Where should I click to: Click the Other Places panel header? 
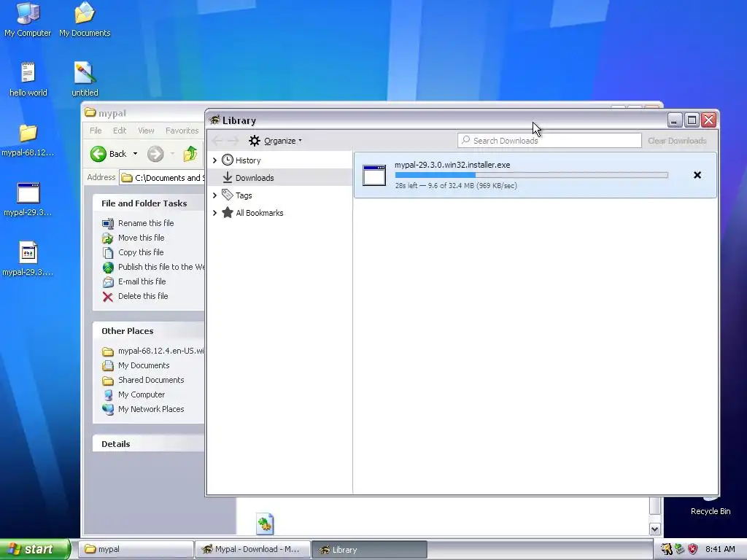[x=149, y=331]
